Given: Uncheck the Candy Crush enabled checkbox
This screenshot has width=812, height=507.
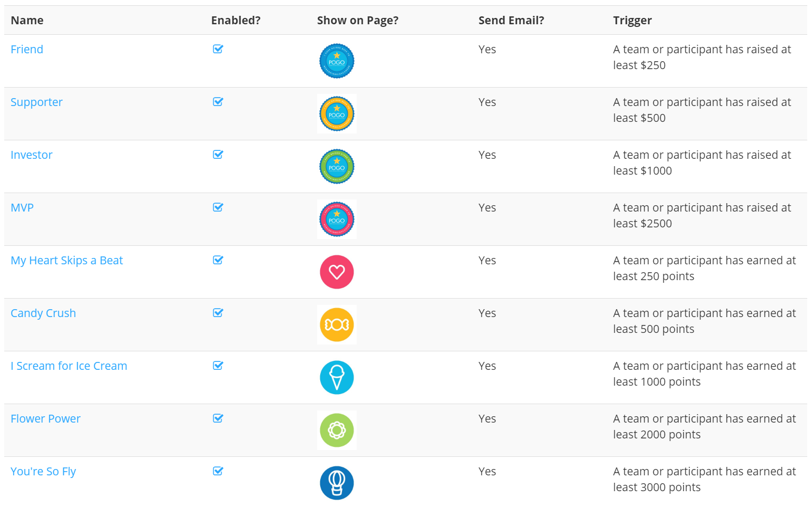Looking at the screenshot, I should [x=217, y=312].
